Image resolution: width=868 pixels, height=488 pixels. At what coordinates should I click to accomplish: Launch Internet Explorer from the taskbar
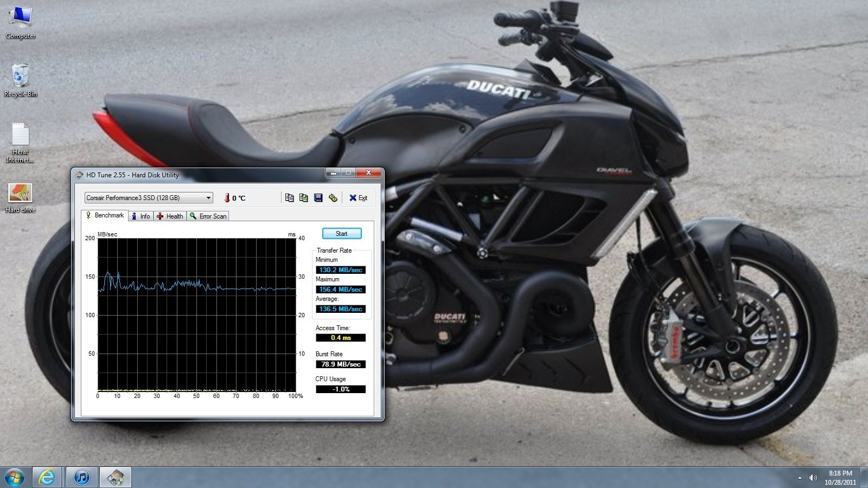pyautogui.click(x=47, y=478)
